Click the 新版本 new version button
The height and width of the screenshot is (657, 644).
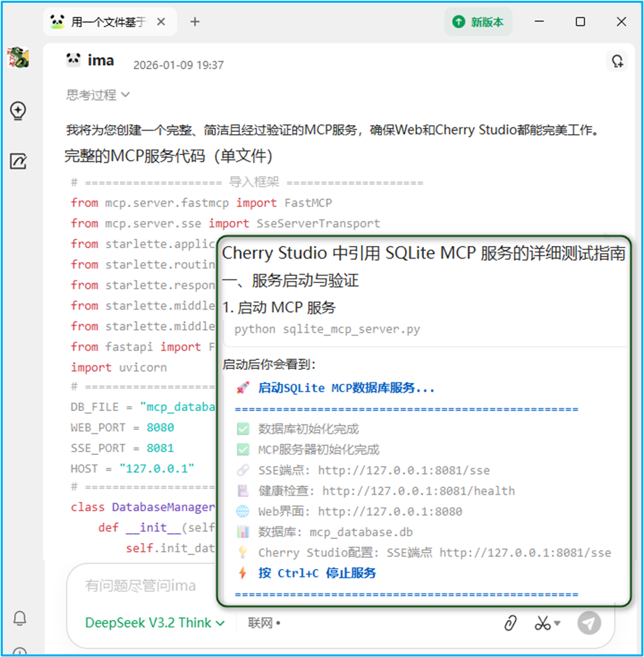(478, 22)
